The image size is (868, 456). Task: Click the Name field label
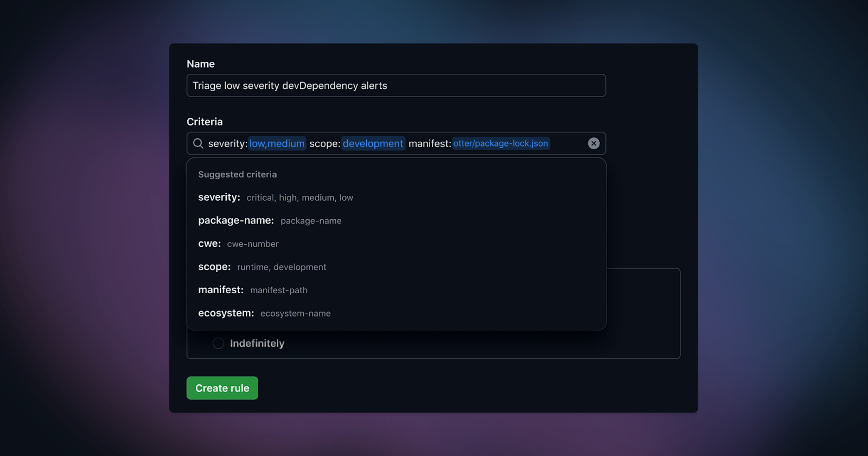[201, 64]
